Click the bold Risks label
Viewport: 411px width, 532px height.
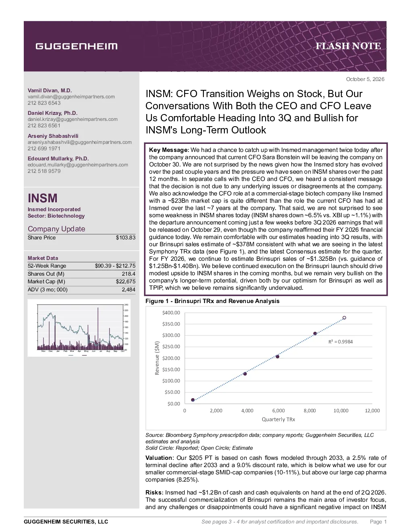[154, 493]
